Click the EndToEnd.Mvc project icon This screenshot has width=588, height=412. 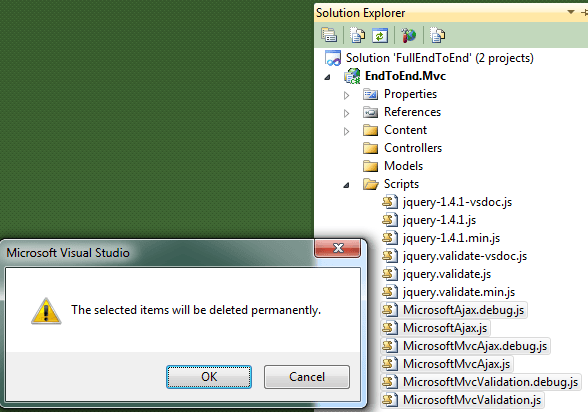352,76
